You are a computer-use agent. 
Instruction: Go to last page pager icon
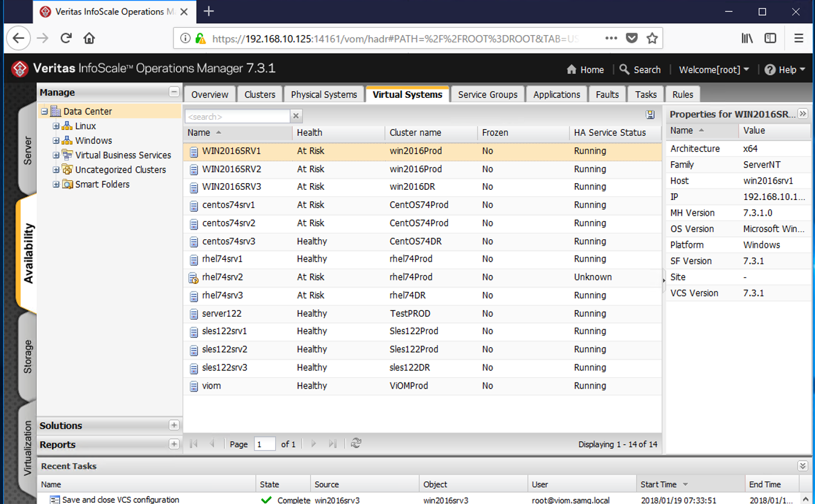click(x=333, y=444)
